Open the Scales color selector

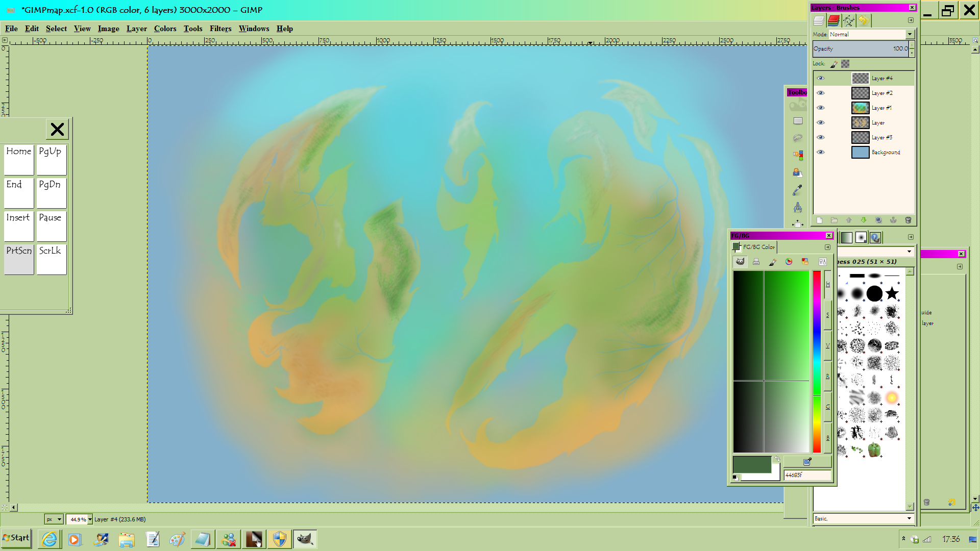click(822, 262)
